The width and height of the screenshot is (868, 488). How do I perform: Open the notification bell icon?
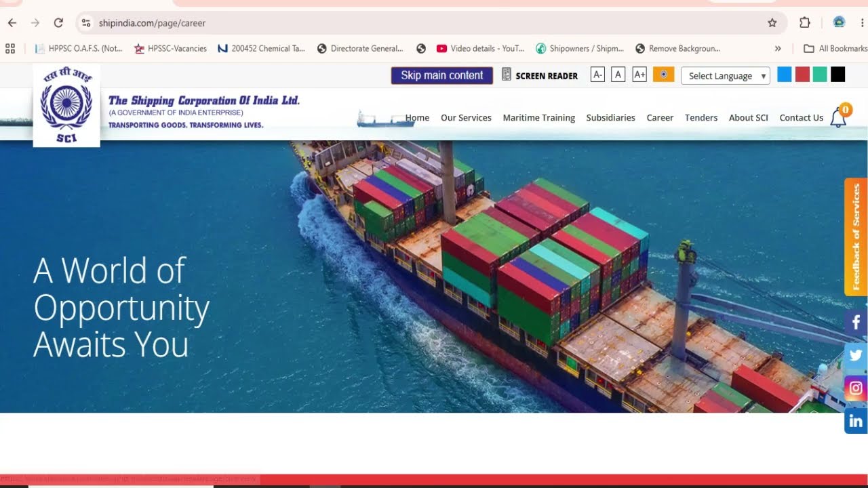coord(838,118)
